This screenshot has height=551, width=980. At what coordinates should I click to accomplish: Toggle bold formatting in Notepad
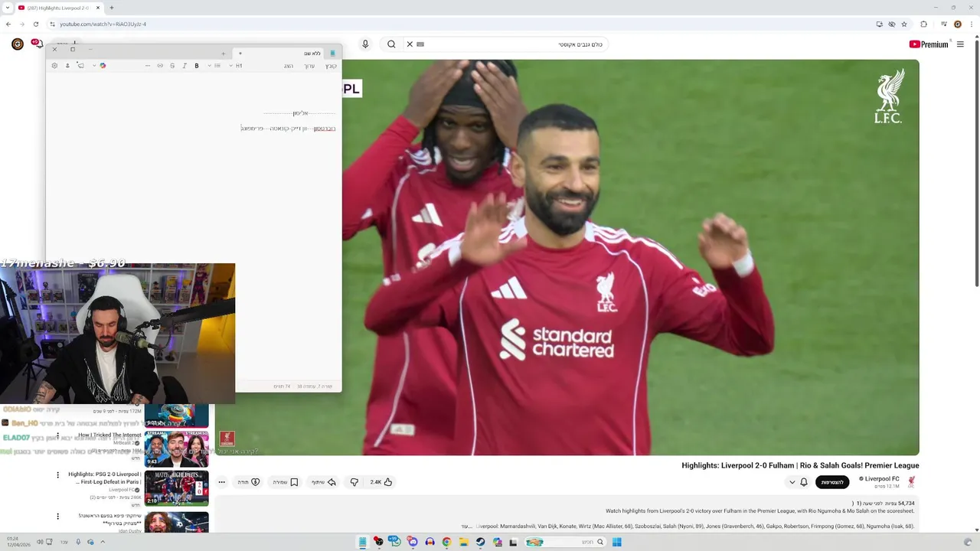[197, 66]
